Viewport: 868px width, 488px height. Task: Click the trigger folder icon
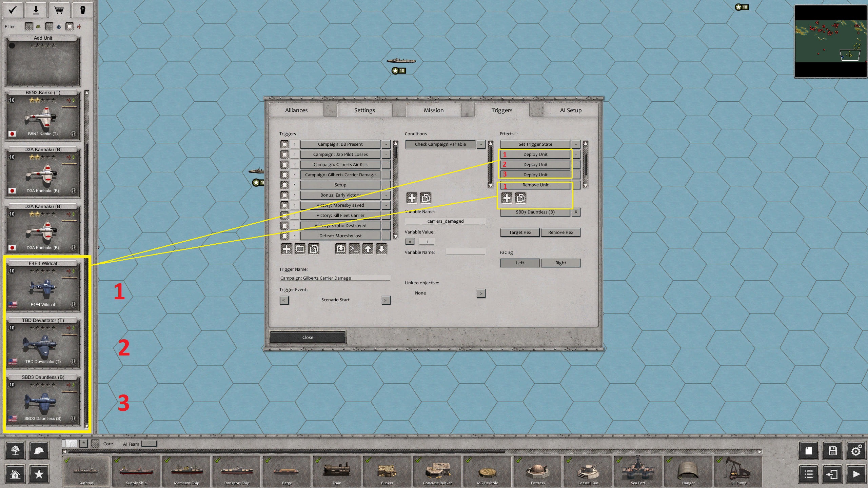coord(300,249)
